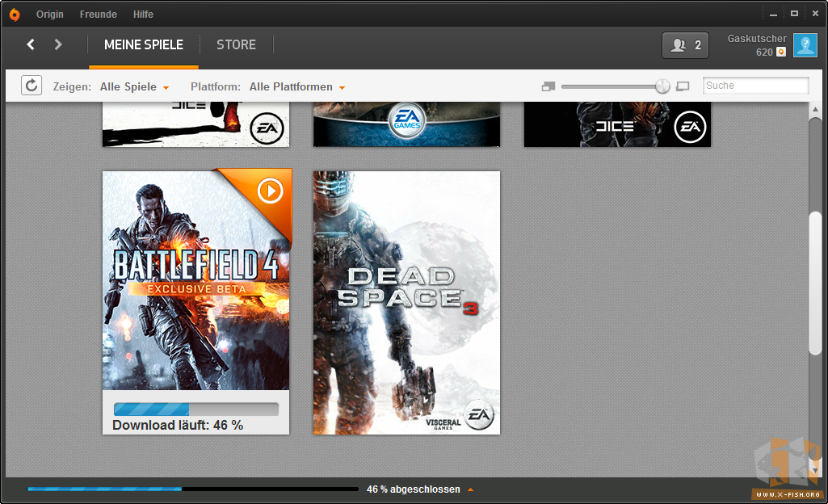Click the bottom download progress bar
This screenshot has width=828, height=504.
(193, 489)
